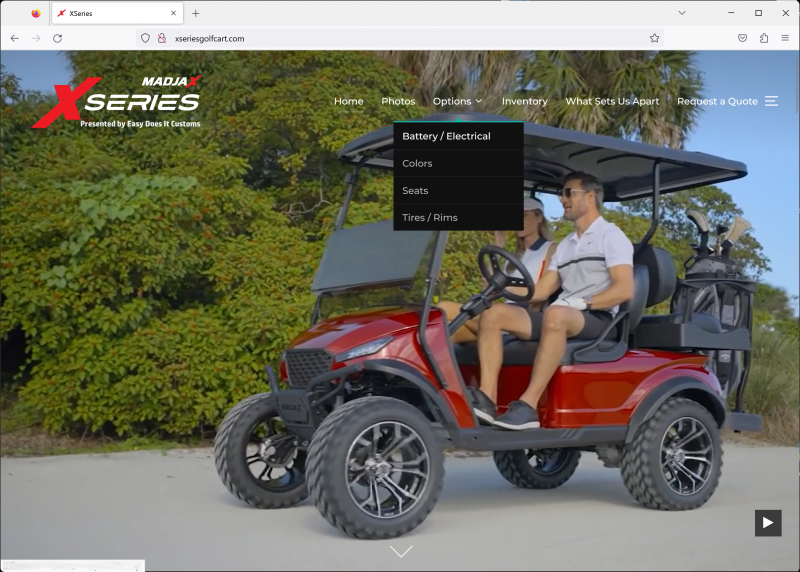This screenshot has width=800, height=572.
Task: Select Battery / Electrical from submenu
Action: (446, 136)
